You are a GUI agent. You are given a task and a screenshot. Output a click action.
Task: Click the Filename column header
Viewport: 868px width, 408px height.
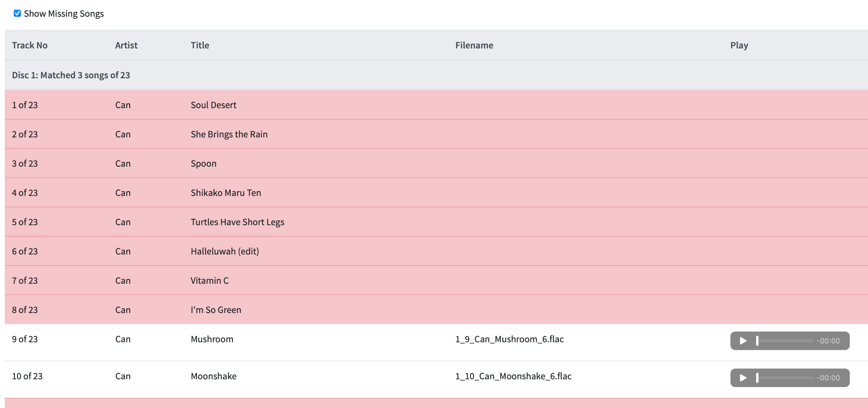click(474, 45)
